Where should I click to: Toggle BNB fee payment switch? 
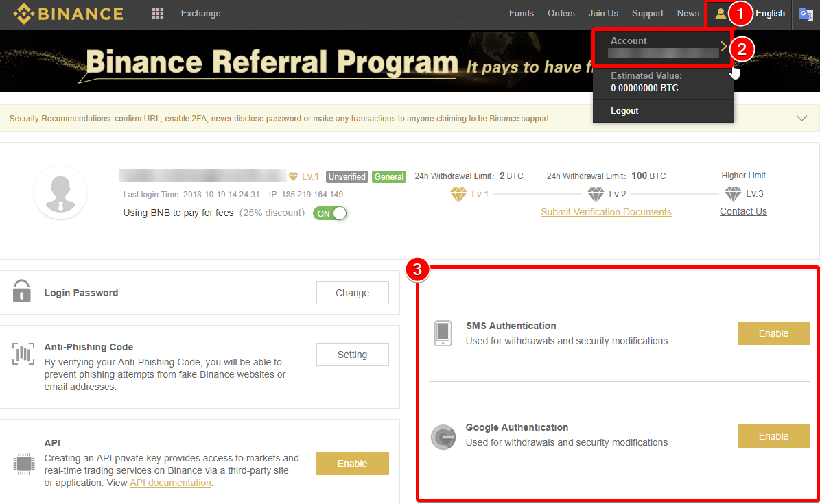330,213
